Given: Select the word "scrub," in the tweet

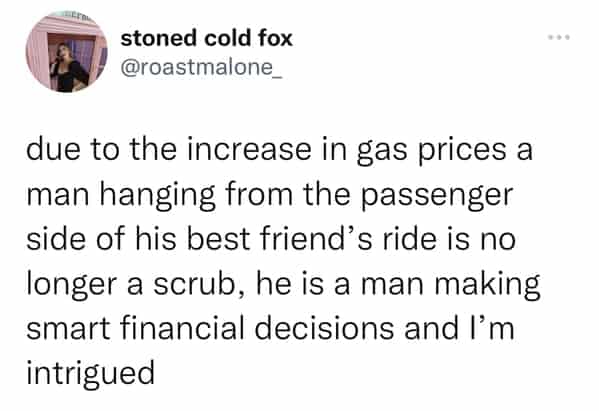Looking at the screenshot, I should pos(198,284).
